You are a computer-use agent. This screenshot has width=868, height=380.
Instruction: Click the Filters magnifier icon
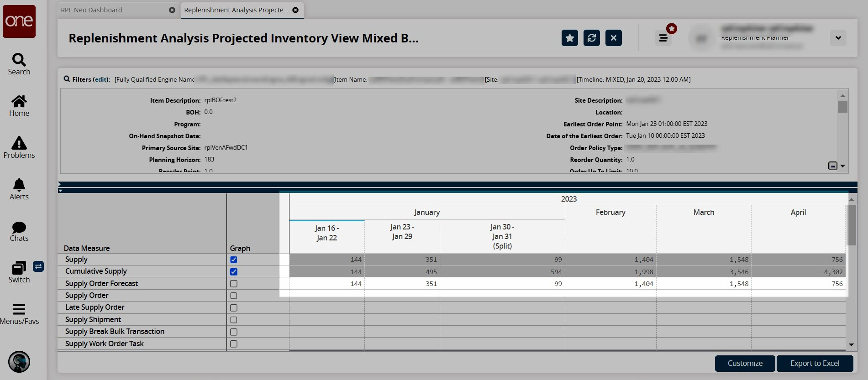[67, 79]
